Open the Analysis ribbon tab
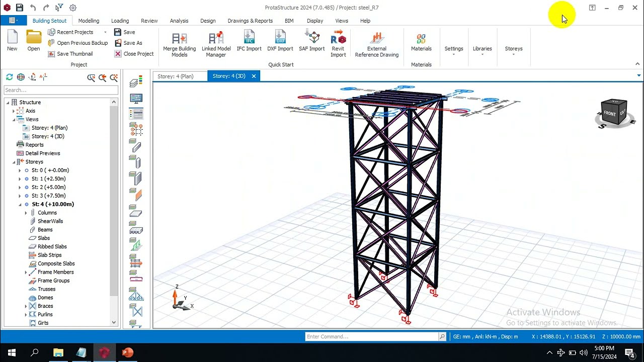644x362 pixels. point(179,21)
